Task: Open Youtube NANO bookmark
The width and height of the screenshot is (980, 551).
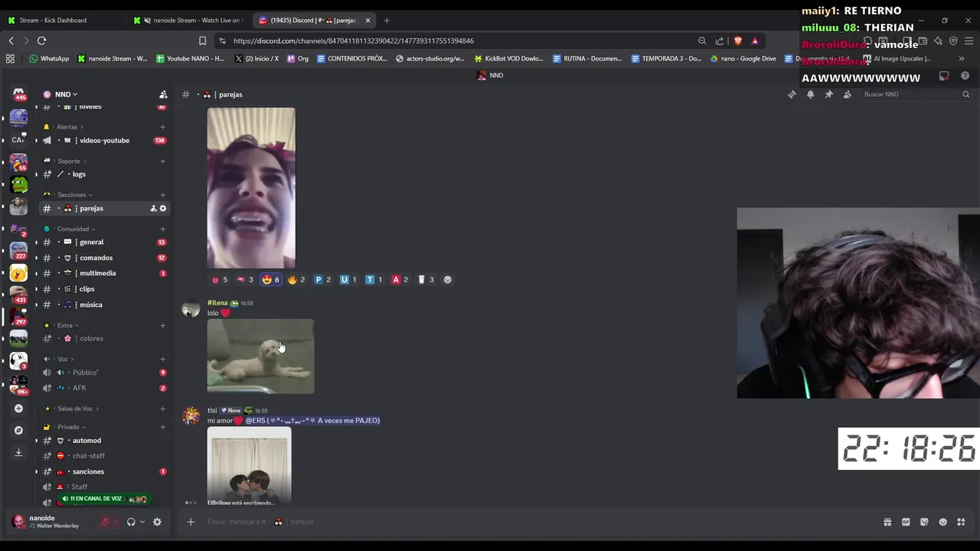Action: (190, 58)
